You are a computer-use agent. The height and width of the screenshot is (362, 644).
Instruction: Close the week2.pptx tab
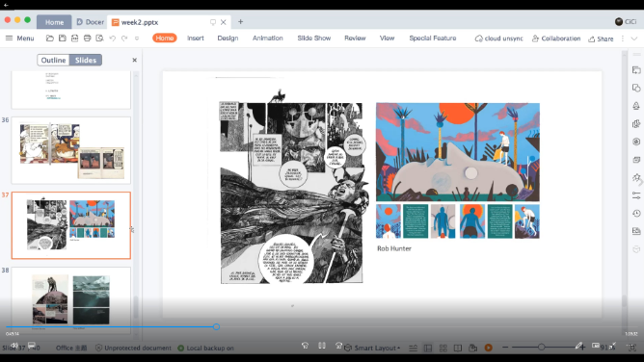pyautogui.click(x=224, y=22)
